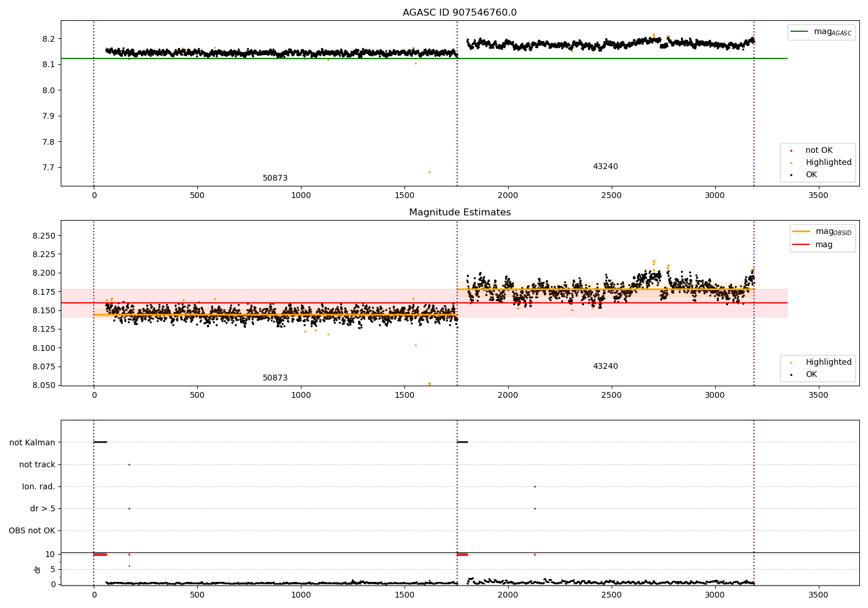This screenshot has width=868, height=608.
Task: Click the orange mag OBSID legend entry
Action: pos(822,232)
